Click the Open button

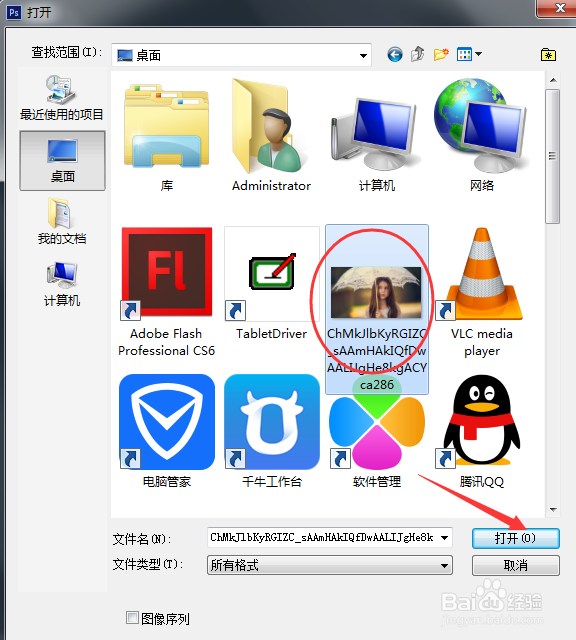[x=515, y=538]
